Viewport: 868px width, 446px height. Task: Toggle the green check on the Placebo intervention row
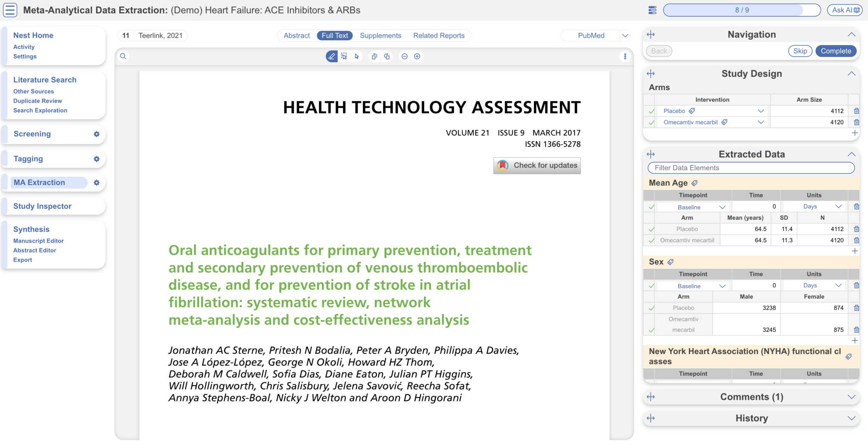coord(651,111)
